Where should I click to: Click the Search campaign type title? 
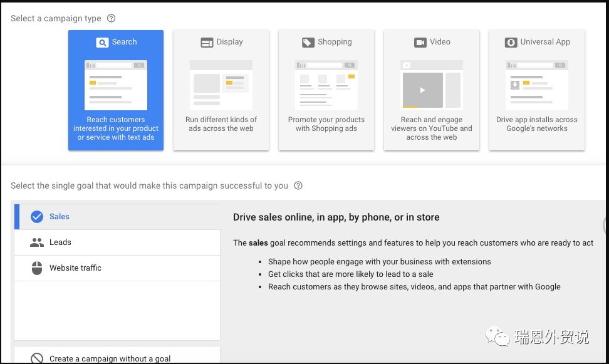point(124,42)
